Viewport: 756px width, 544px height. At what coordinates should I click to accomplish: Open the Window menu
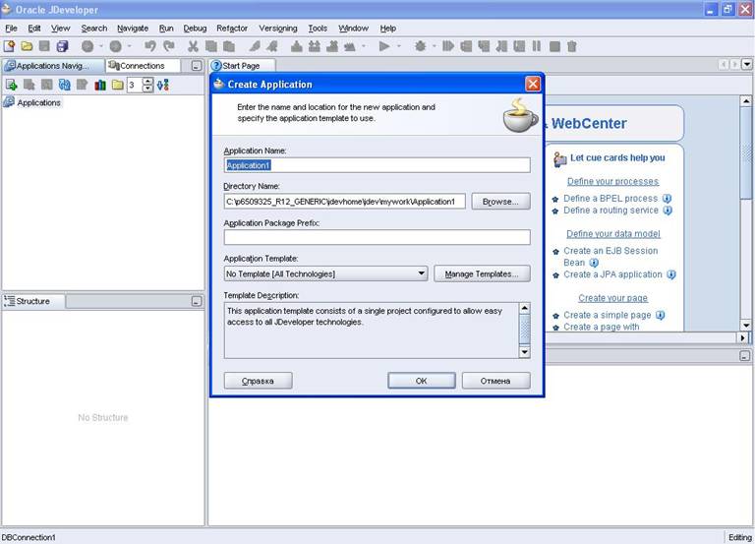(353, 29)
